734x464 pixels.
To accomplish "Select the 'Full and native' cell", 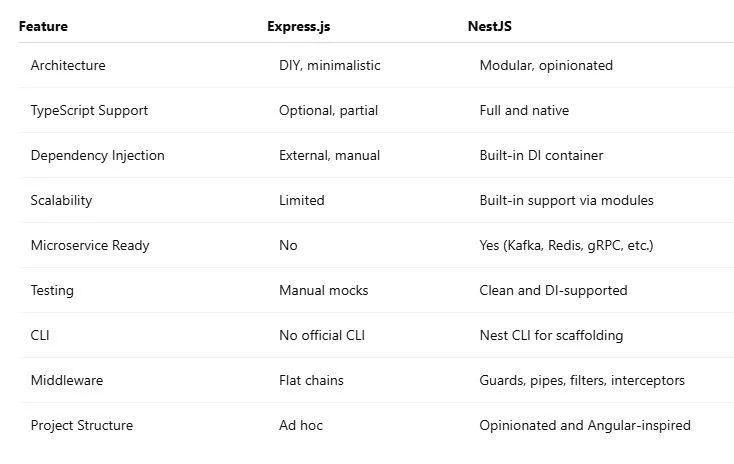I will tap(524, 110).
